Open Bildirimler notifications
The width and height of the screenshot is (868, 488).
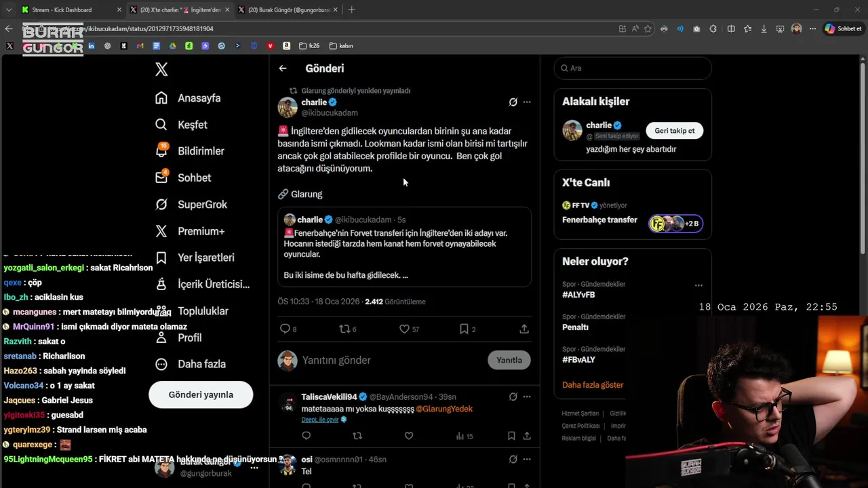[x=189, y=151]
